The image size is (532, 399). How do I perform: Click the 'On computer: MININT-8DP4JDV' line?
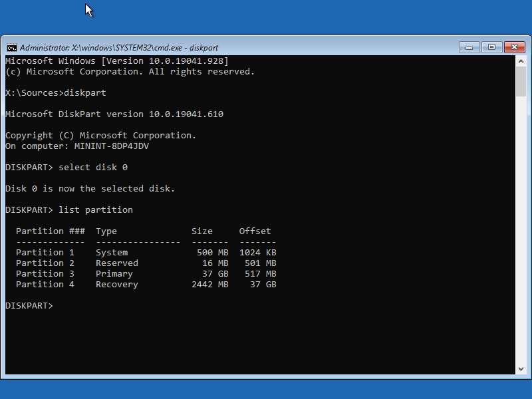click(x=77, y=146)
